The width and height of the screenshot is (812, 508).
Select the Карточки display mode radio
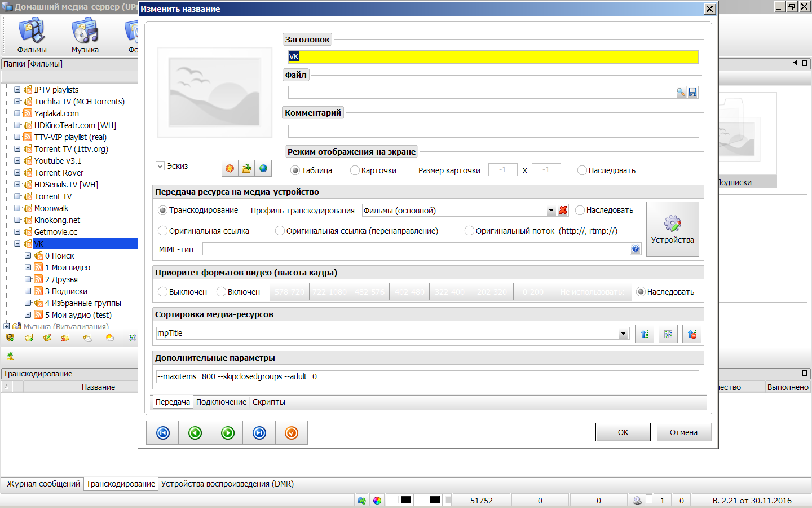click(355, 170)
